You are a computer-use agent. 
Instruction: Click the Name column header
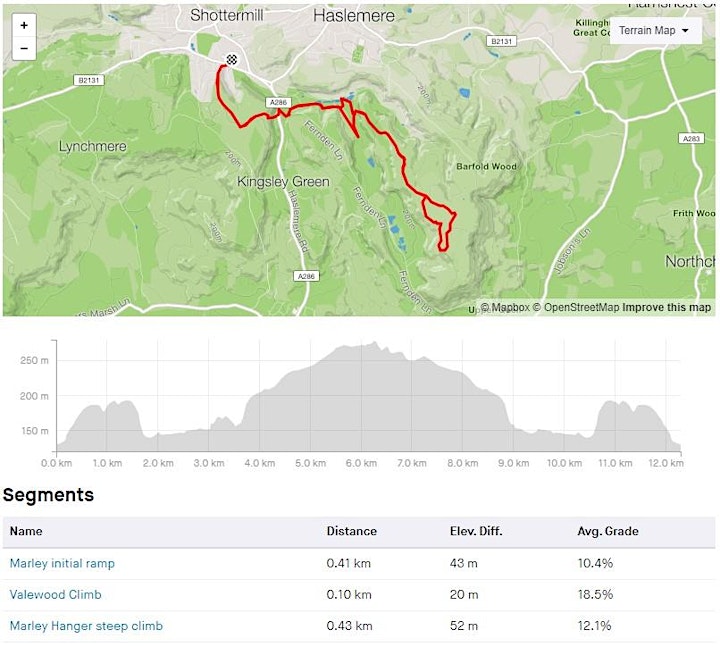pyautogui.click(x=26, y=531)
